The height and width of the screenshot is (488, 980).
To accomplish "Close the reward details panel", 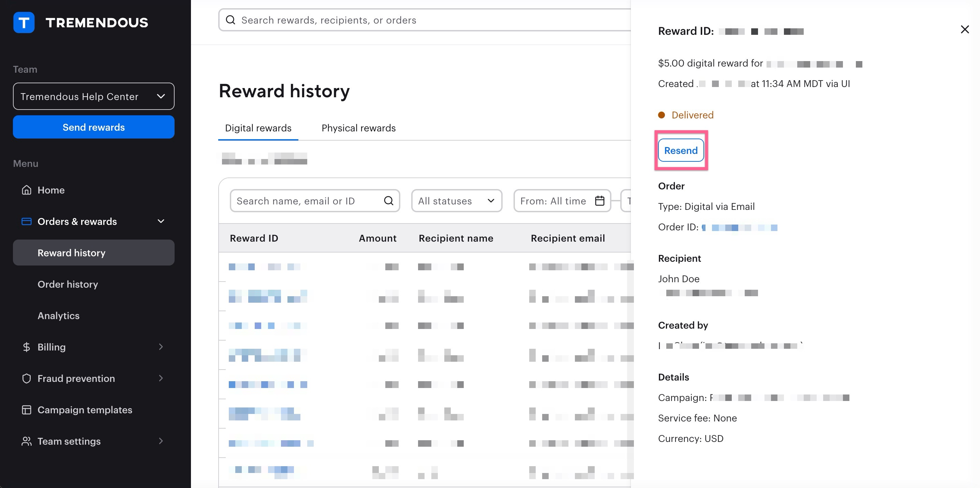I will [x=964, y=29].
